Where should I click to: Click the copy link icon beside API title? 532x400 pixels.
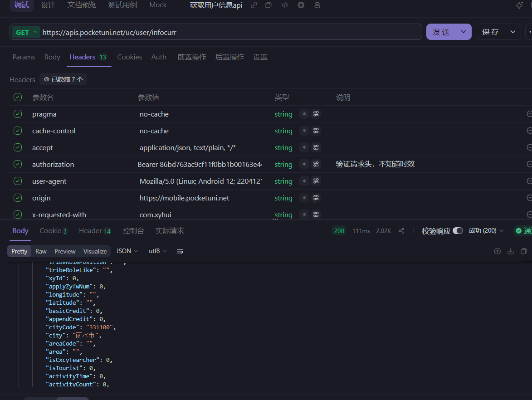coord(254,5)
